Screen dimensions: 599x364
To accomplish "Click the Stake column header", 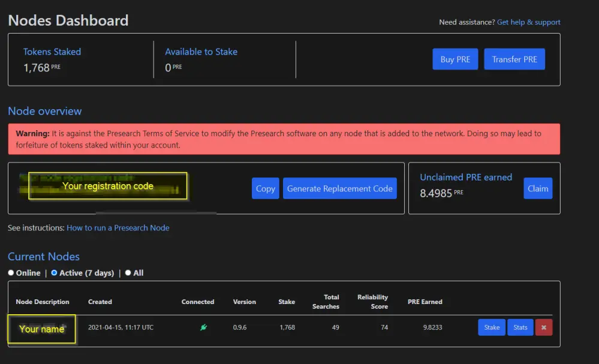I will pyautogui.click(x=287, y=302).
